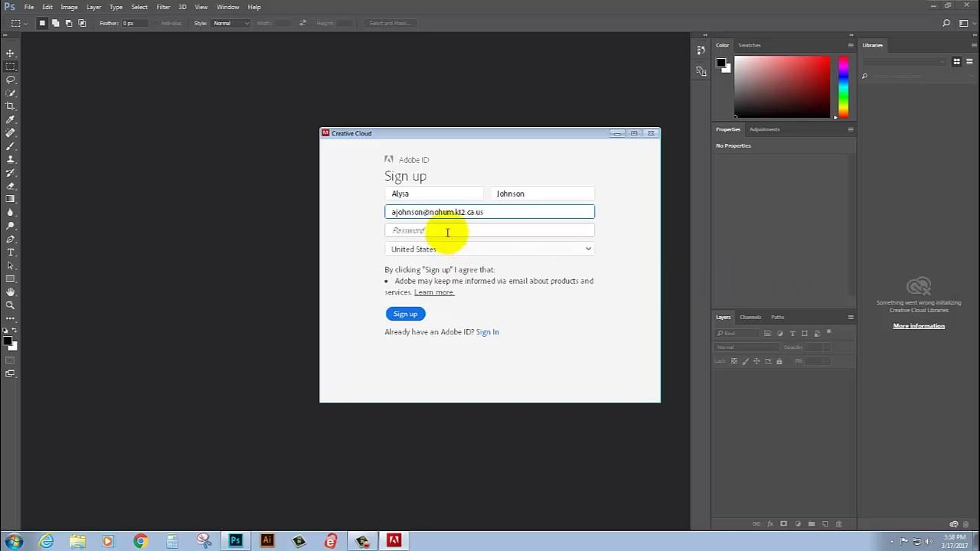Viewport: 980px width, 551px height.
Task: Select the Gradient tool
Action: click(x=11, y=199)
